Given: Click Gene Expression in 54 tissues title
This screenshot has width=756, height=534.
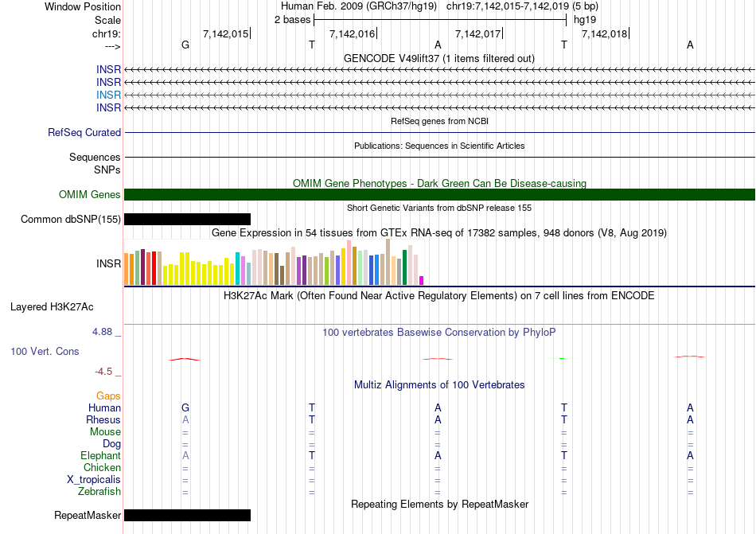Looking at the screenshot, I should coord(439,233).
